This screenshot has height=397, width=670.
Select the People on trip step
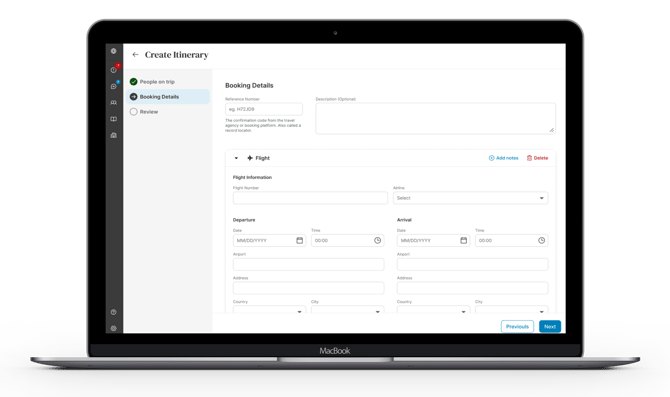(168, 82)
